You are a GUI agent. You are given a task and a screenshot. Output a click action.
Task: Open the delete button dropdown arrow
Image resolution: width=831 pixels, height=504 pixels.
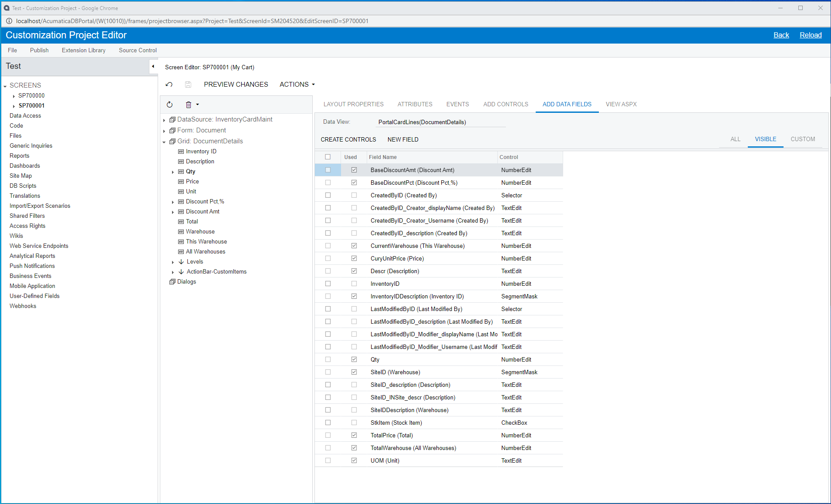coord(198,105)
